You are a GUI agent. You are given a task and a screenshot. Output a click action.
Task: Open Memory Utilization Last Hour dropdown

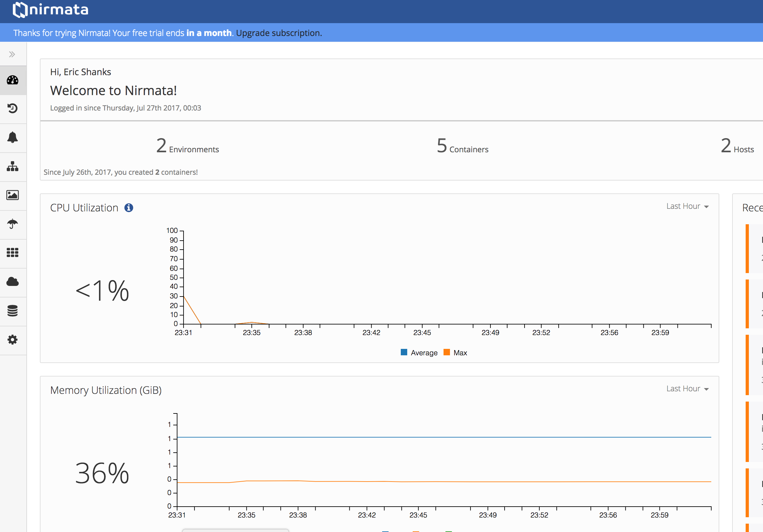click(687, 388)
